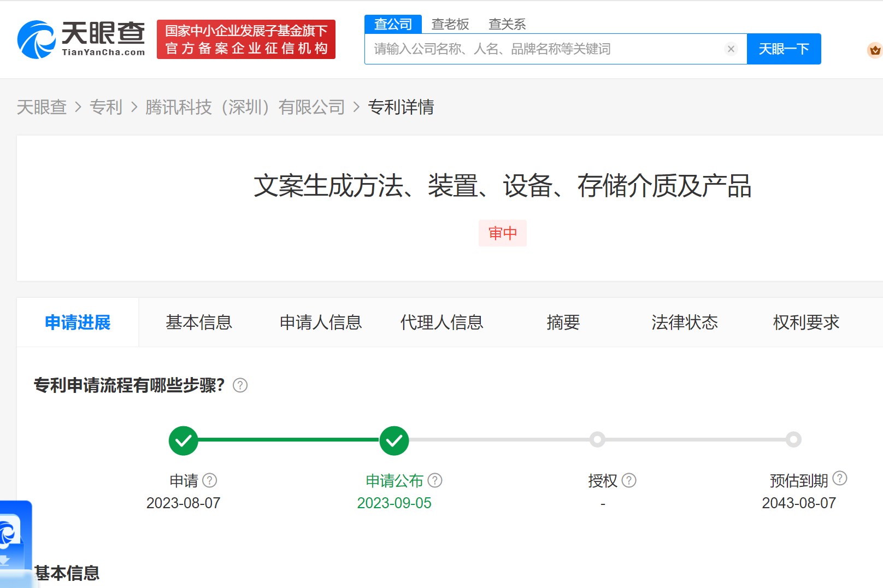Show help icon beside 申请公布 step

pos(434,480)
